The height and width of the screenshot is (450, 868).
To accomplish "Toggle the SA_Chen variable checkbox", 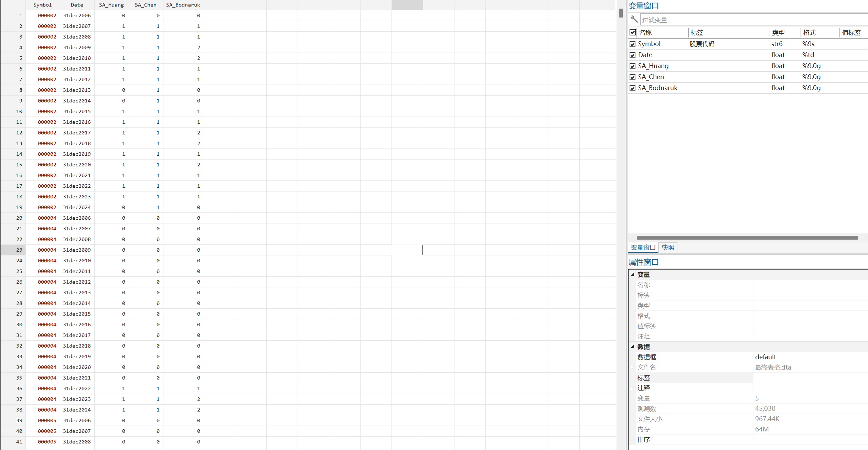I will [632, 77].
